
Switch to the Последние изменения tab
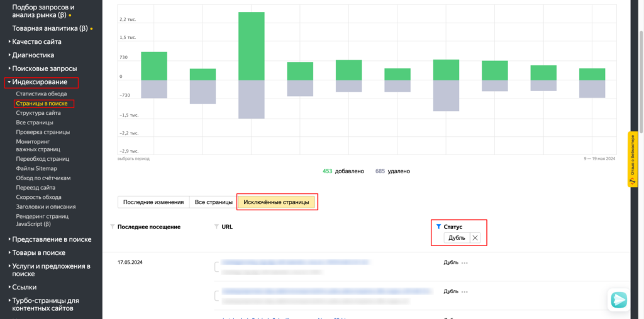153,202
